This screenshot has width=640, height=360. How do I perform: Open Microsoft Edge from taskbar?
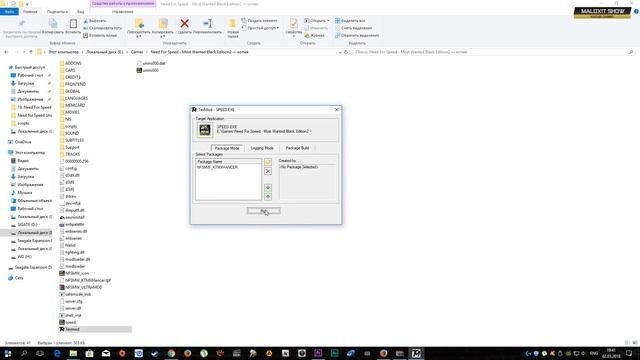[57, 353]
